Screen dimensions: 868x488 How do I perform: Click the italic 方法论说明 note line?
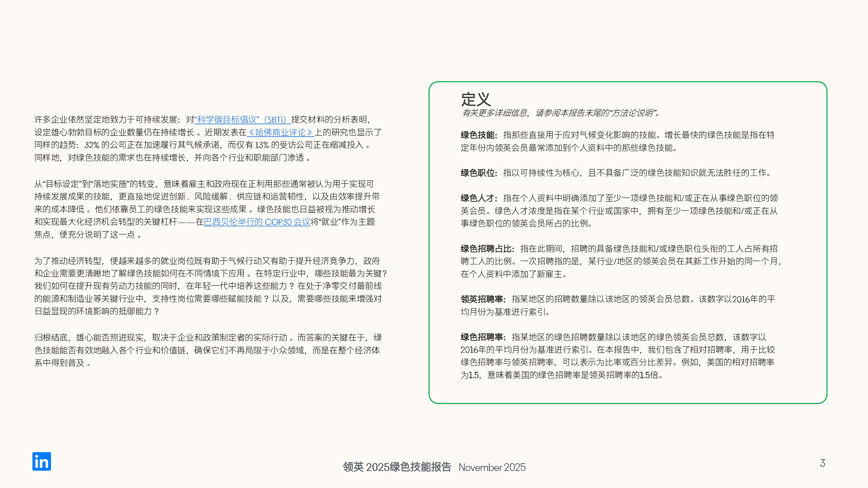point(560,113)
